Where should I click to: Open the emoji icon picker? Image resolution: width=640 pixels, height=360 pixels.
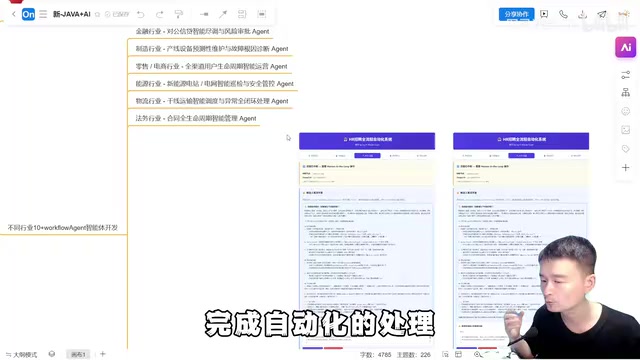(x=625, y=111)
